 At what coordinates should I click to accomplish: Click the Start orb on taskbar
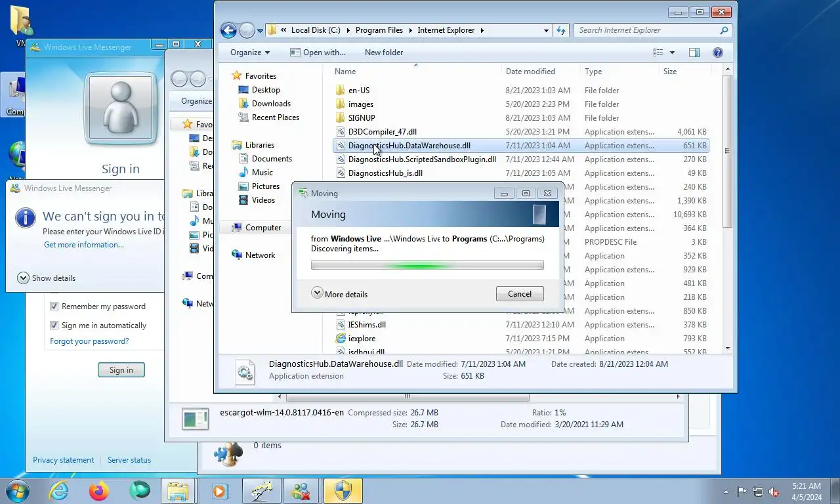click(16, 490)
